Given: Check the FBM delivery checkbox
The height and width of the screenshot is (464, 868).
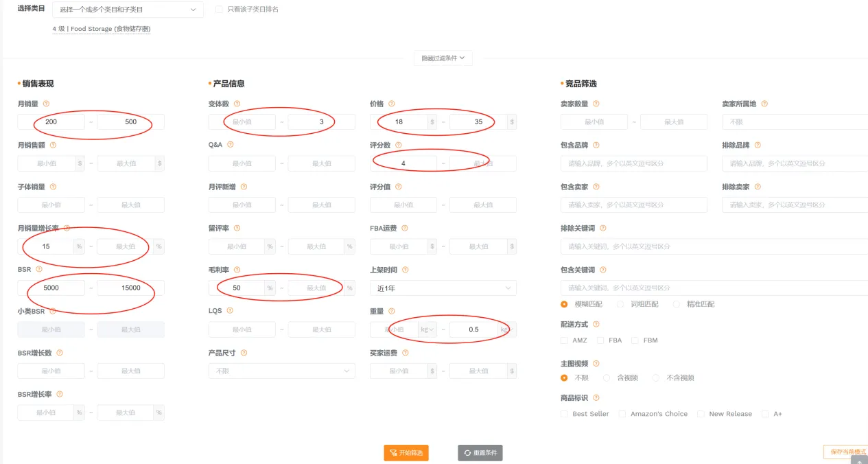Looking at the screenshot, I should click(635, 340).
